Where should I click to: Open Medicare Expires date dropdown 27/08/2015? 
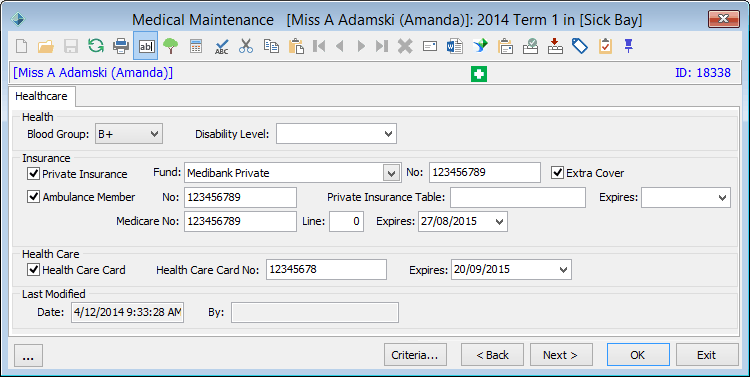pyautogui.click(x=499, y=222)
